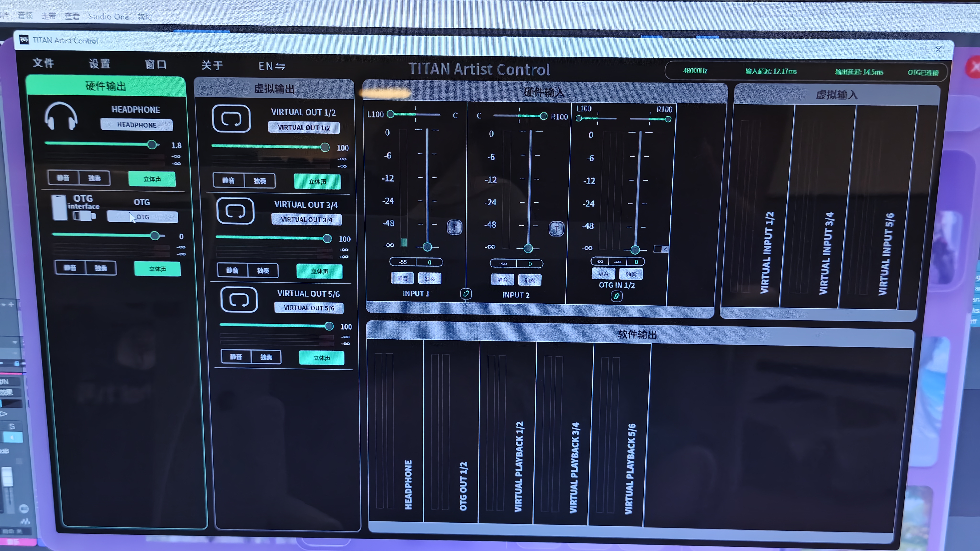
Task: Toggle stereo (立体声) for OTG output
Action: (157, 269)
